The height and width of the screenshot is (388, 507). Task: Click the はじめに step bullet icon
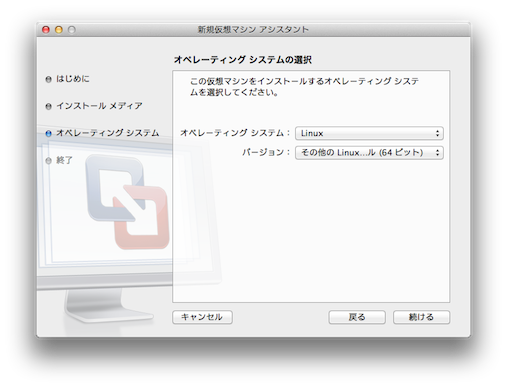tap(49, 79)
